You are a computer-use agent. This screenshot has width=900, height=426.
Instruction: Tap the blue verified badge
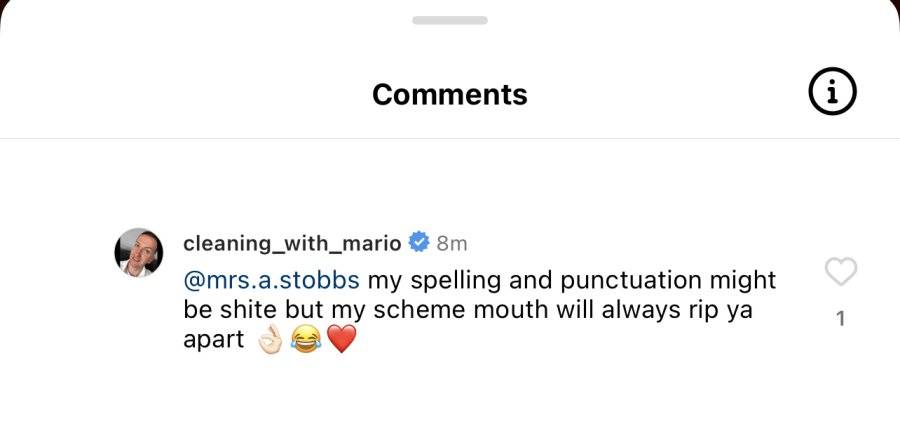click(419, 242)
